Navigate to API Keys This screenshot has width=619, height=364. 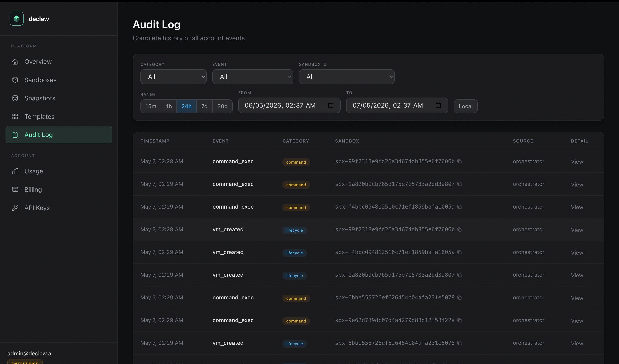click(59, 208)
